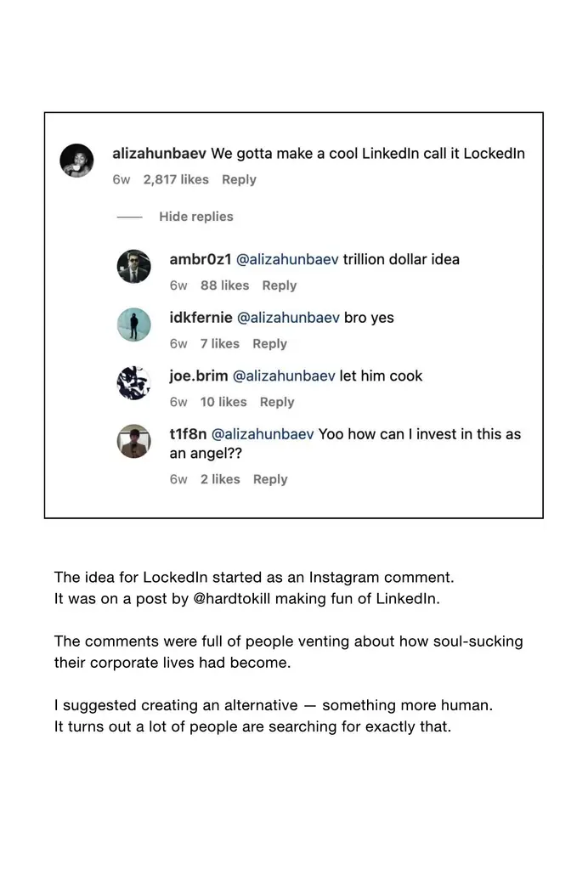Viewport: 588px width, 870px height.
Task: Reply to joe.brim's let him cook comment
Action: click(x=277, y=402)
